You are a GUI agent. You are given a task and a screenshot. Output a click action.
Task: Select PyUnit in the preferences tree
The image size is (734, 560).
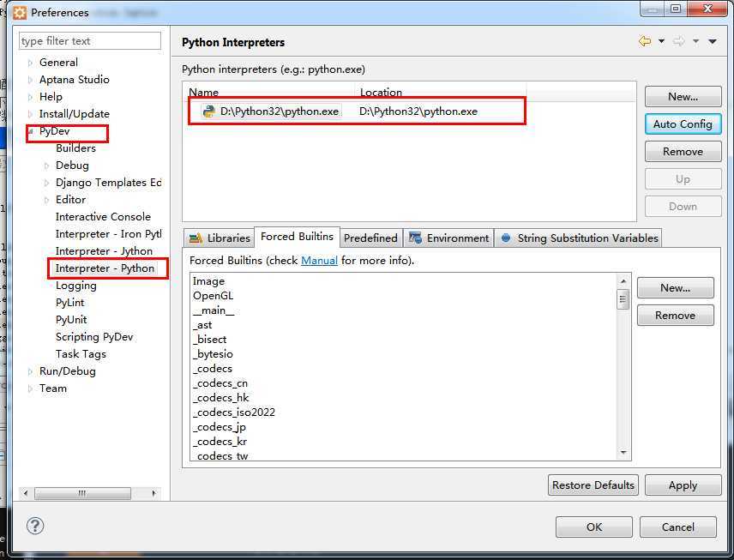point(71,320)
